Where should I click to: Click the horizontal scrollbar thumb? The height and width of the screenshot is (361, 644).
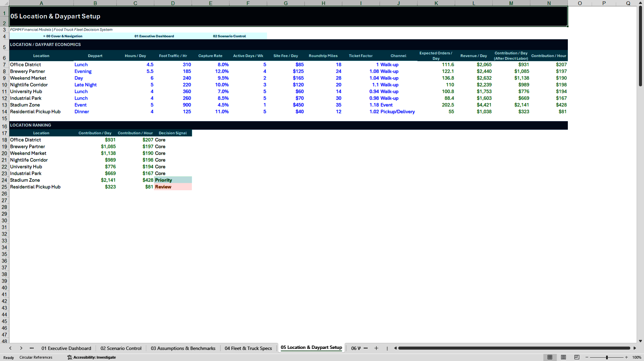pyautogui.click(x=514, y=348)
